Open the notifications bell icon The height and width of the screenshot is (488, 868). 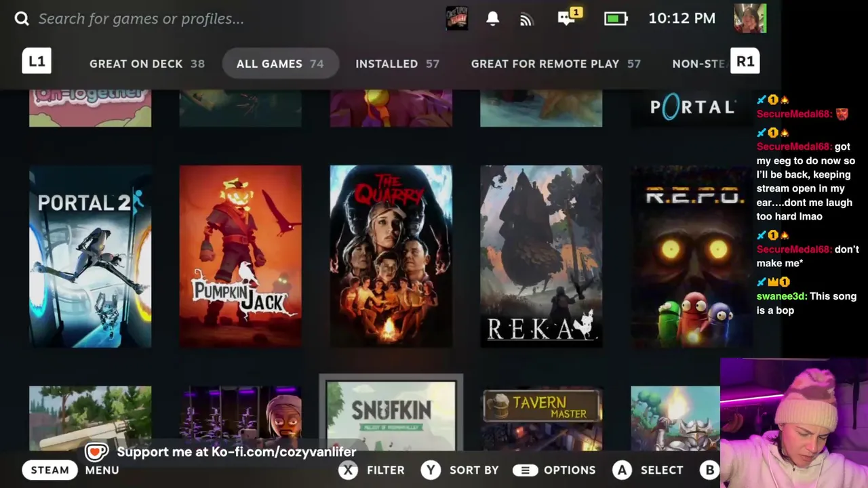pos(493,19)
